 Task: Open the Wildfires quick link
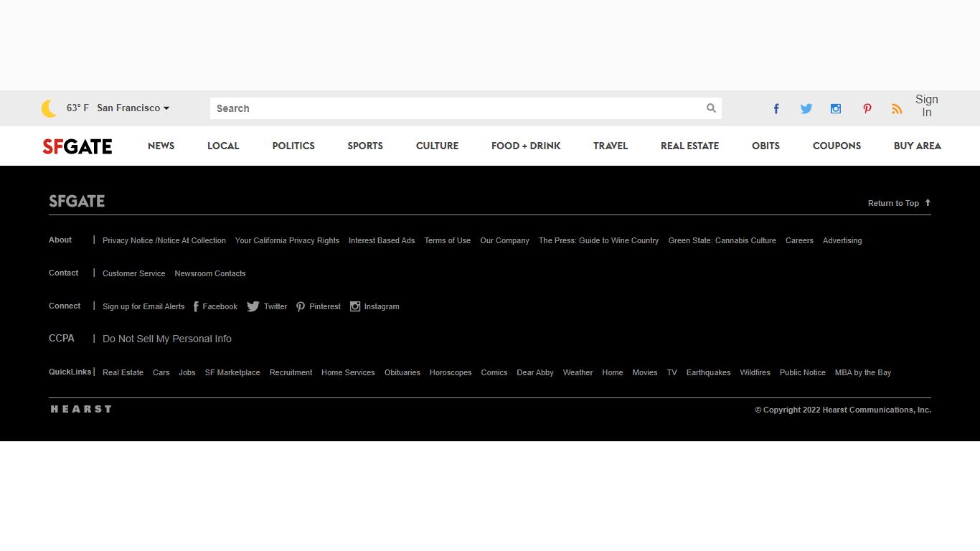pos(755,372)
